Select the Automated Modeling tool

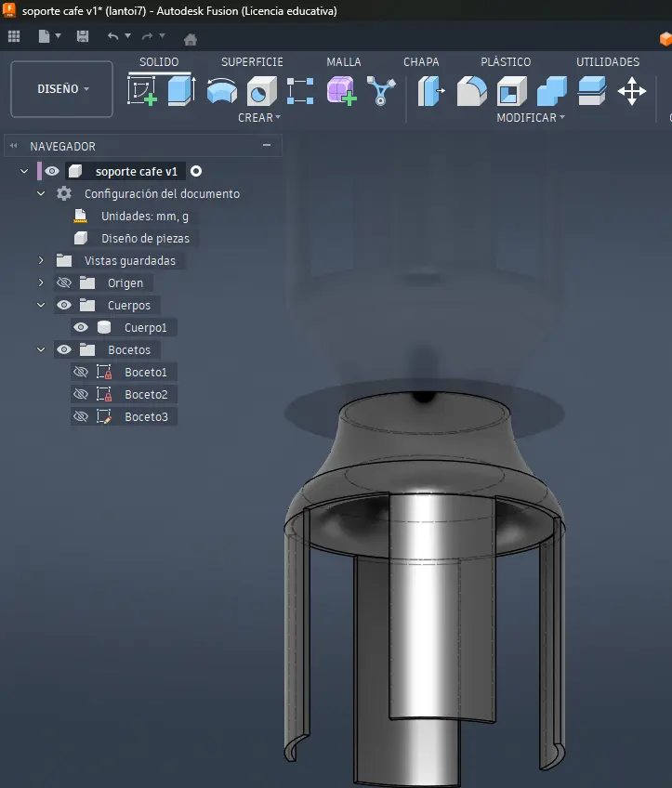(381, 91)
